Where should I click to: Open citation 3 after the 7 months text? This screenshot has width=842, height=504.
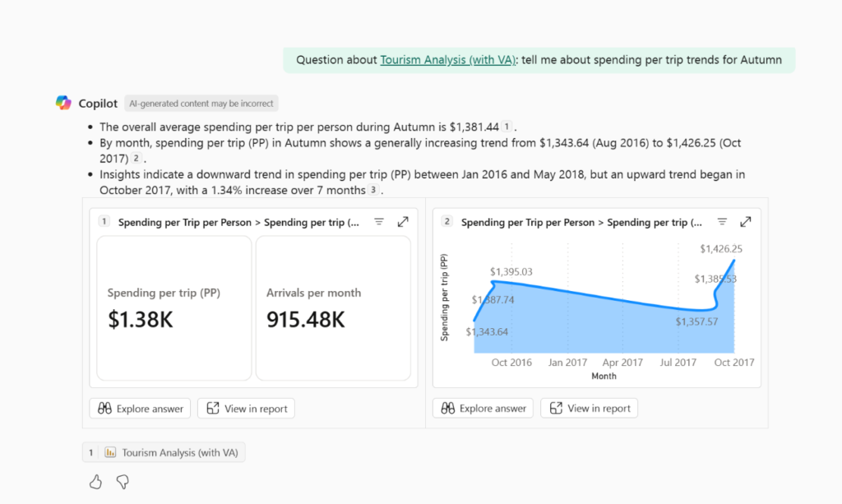click(x=373, y=190)
